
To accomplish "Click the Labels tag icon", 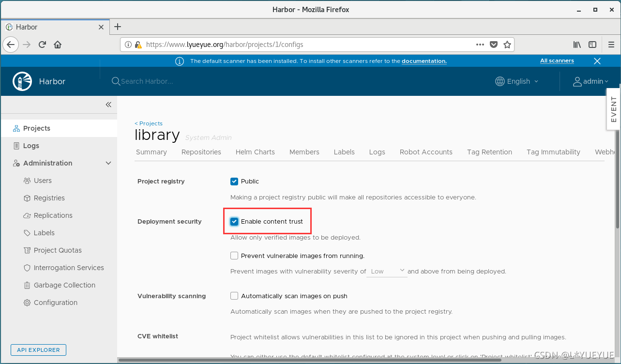I will [x=27, y=233].
